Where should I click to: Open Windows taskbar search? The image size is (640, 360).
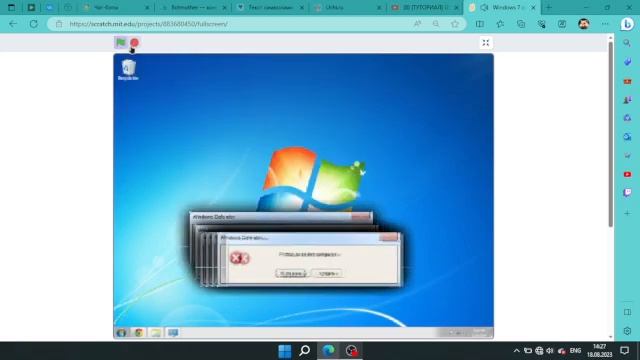click(305, 350)
